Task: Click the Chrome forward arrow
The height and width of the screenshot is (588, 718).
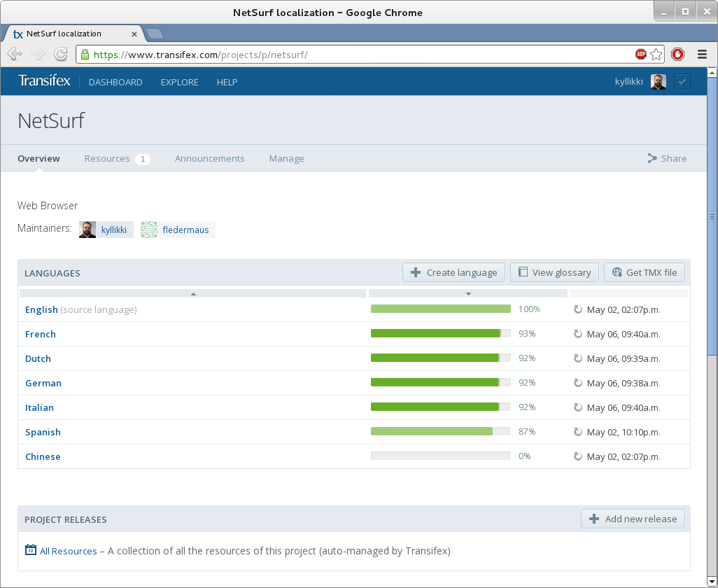Action: 38,54
